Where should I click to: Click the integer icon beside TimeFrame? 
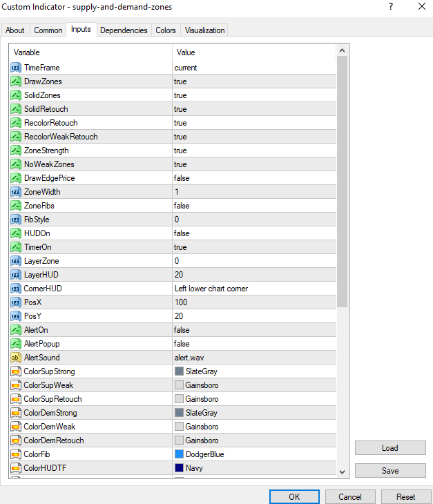(16, 68)
